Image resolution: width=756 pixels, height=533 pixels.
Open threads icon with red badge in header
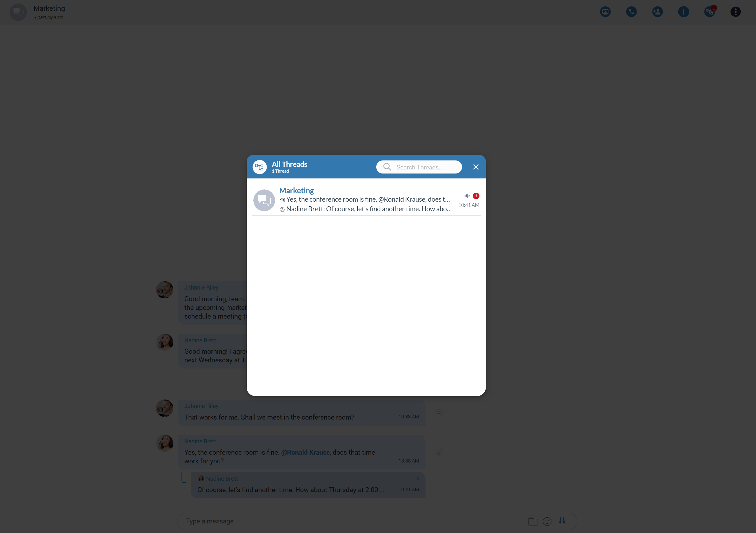tap(710, 12)
